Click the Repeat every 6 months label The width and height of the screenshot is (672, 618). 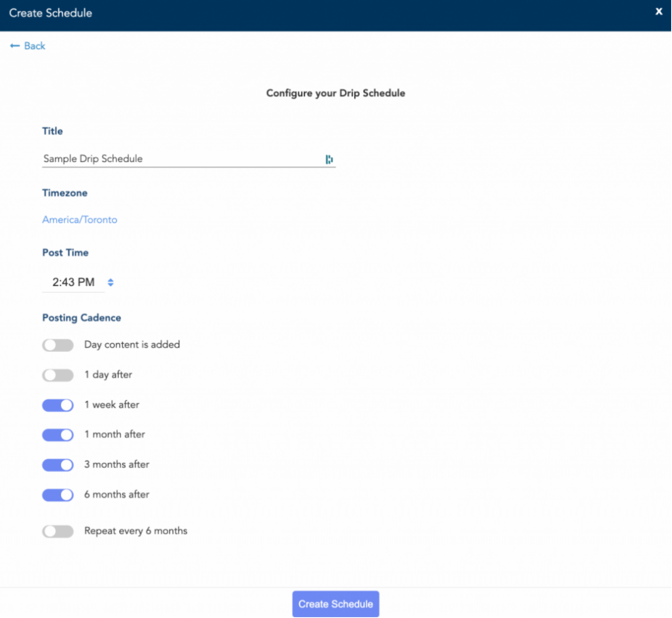coord(136,531)
